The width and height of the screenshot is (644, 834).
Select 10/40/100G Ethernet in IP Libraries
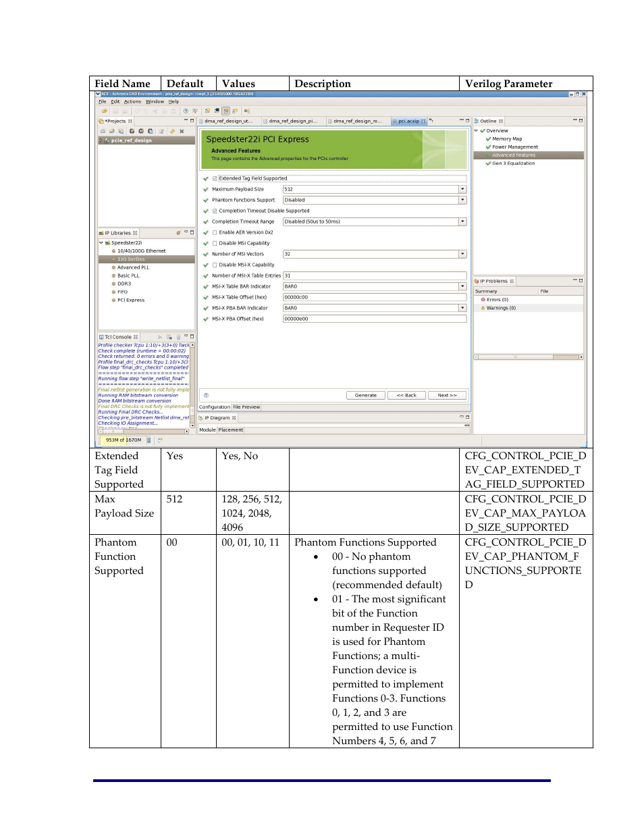141,251
